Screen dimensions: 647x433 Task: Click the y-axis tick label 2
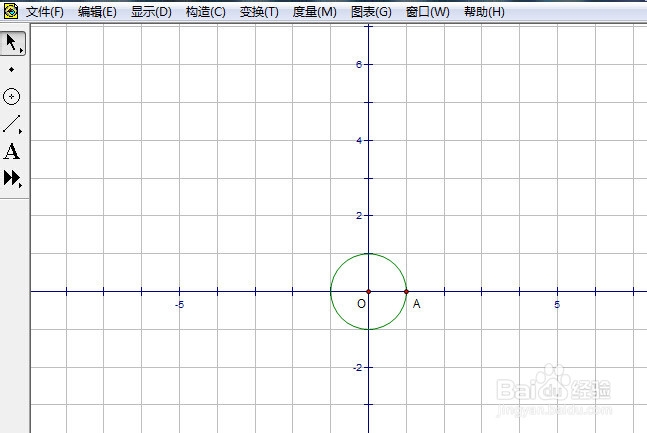[359, 215]
